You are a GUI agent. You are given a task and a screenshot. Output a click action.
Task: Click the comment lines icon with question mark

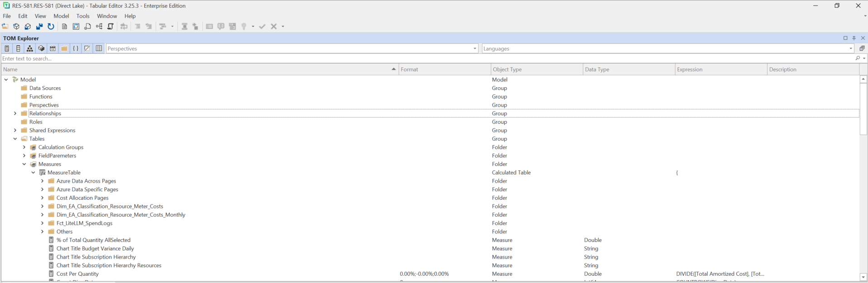[x=149, y=26]
